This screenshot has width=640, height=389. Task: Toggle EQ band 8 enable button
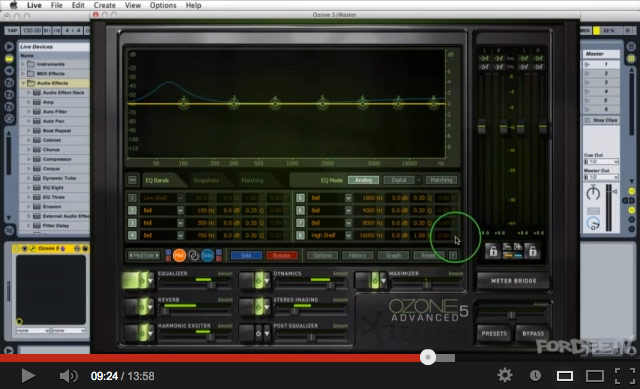300,236
